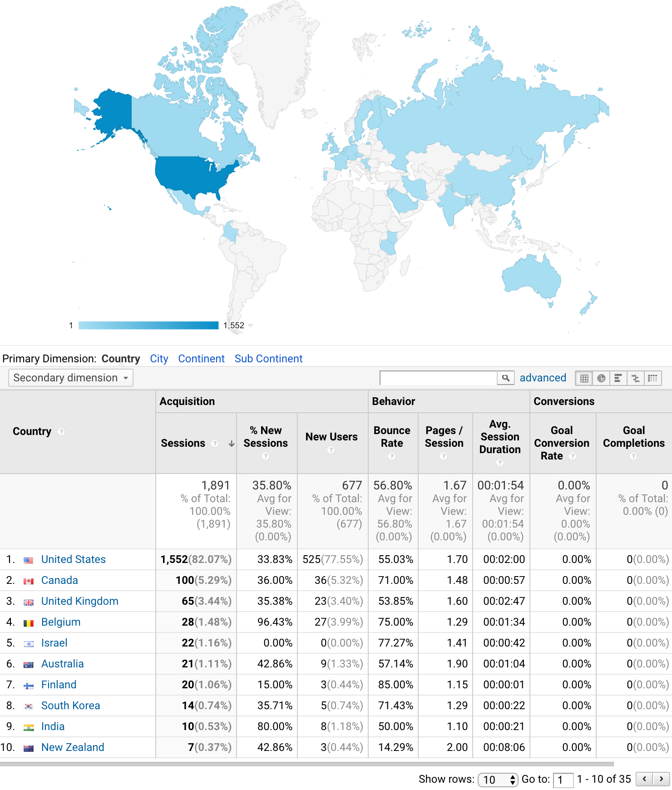
Task: Click the Conversions group header
Action: (x=564, y=401)
